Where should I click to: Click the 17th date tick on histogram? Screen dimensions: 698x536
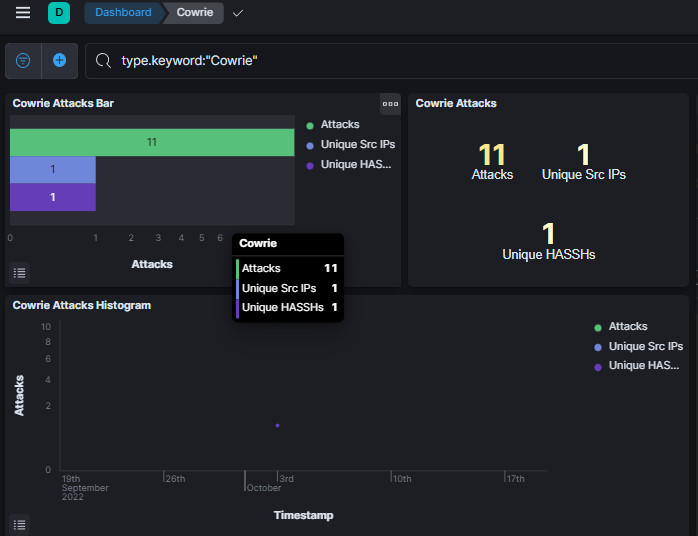[515, 479]
